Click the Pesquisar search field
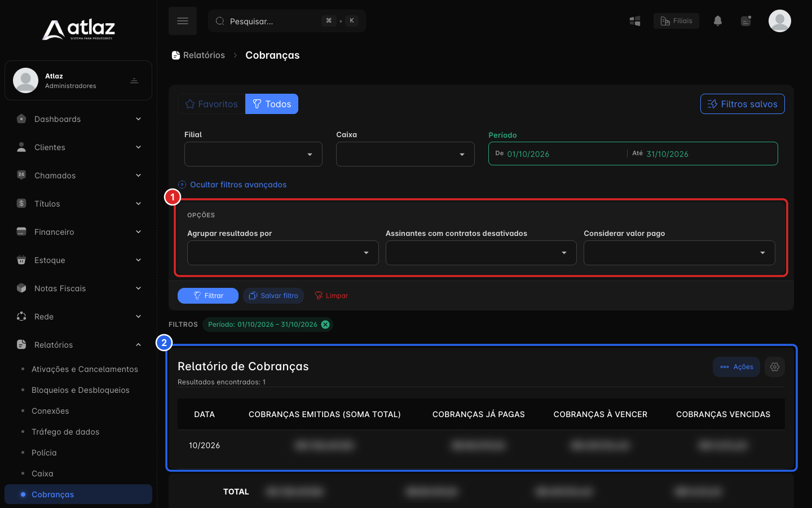The image size is (812, 508). (x=287, y=21)
